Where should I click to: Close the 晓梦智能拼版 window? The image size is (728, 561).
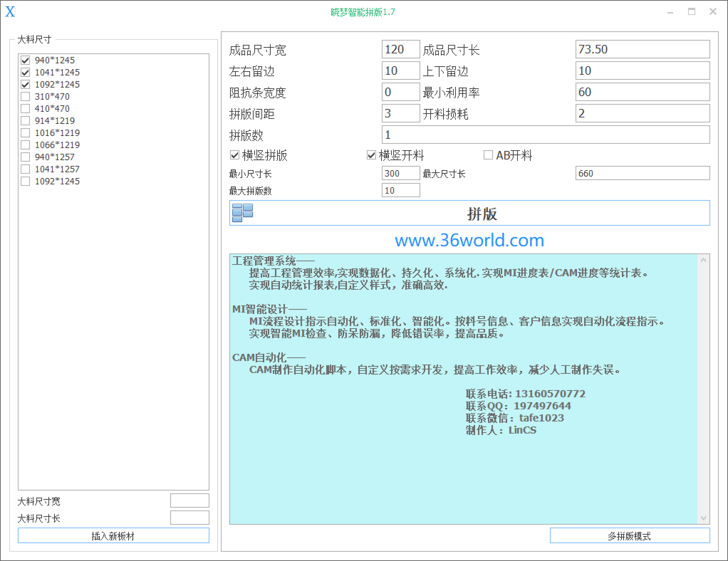(713, 12)
